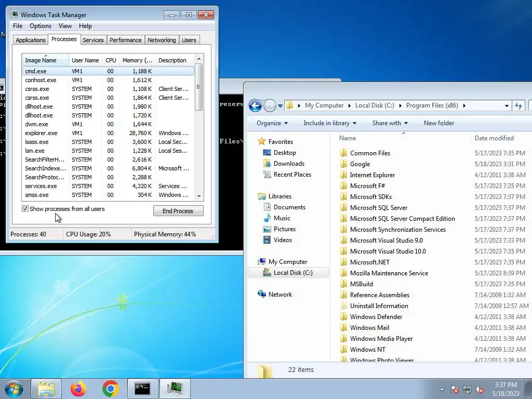Select Network icon in navigation pane
The image size is (532, 399).
pyautogui.click(x=262, y=294)
